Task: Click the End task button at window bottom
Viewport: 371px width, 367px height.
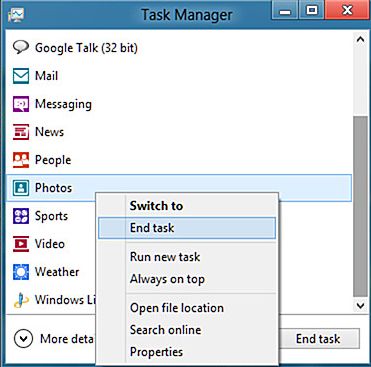Action: click(x=319, y=339)
